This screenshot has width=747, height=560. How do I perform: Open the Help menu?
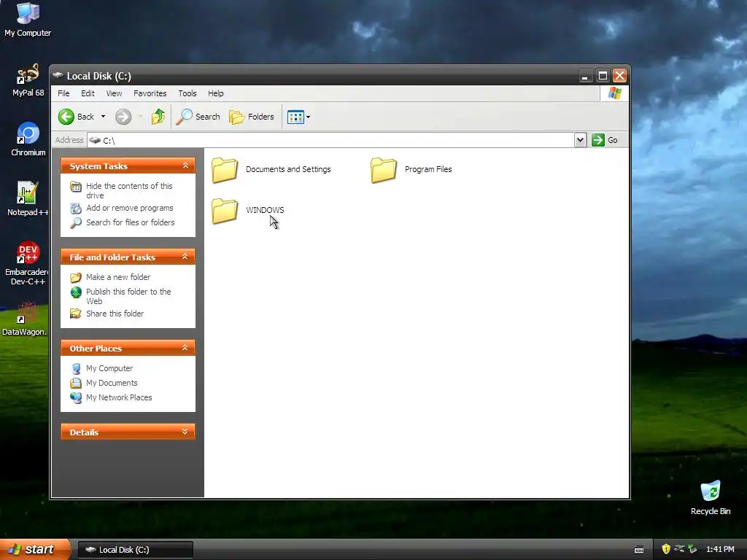pyautogui.click(x=216, y=93)
